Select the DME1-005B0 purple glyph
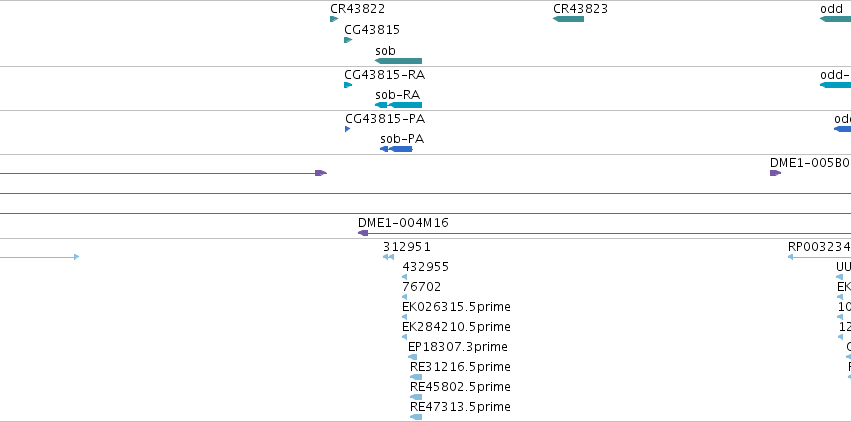This screenshot has width=851, height=422. click(x=776, y=173)
